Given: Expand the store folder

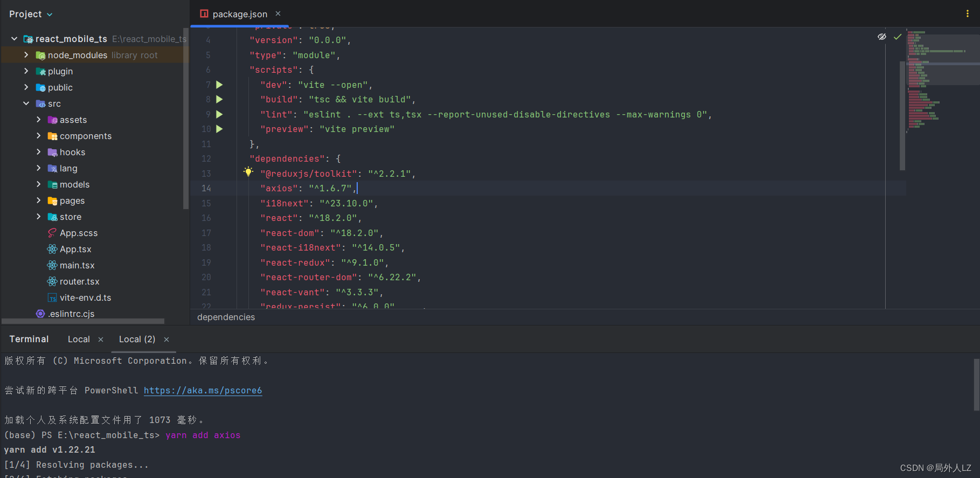Looking at the screenshot, I should (38, 217).
